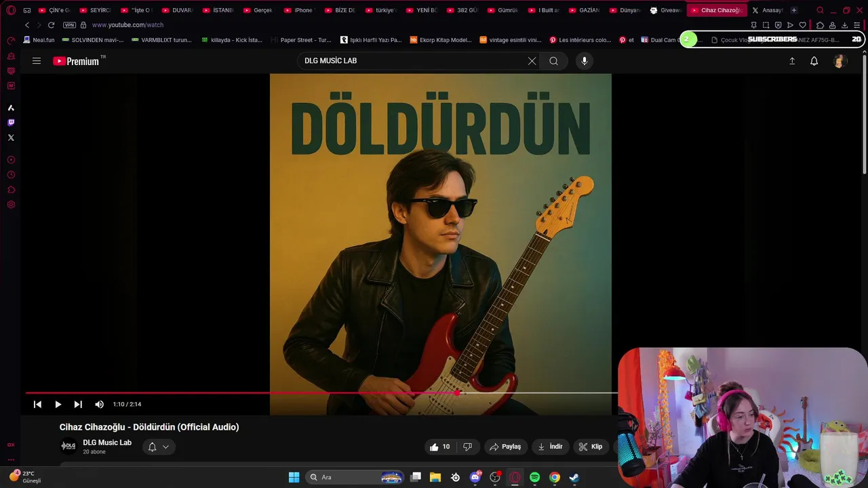Switch to the DUVAR tab
Viewport: 868px width, 488px height.
(x=177, y=10)
